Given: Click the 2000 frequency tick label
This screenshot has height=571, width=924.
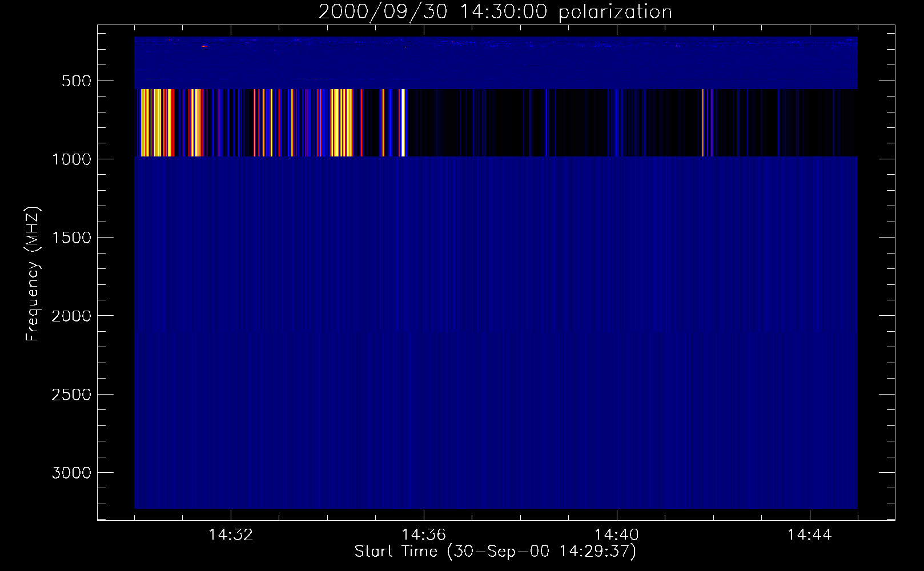Looking at the screenshot, I should [71, 316].
